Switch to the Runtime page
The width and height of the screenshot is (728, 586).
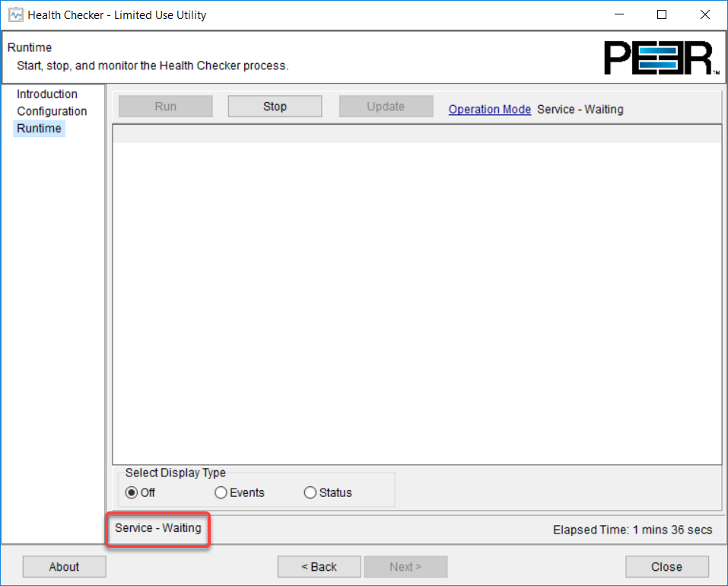pos(39,128)
